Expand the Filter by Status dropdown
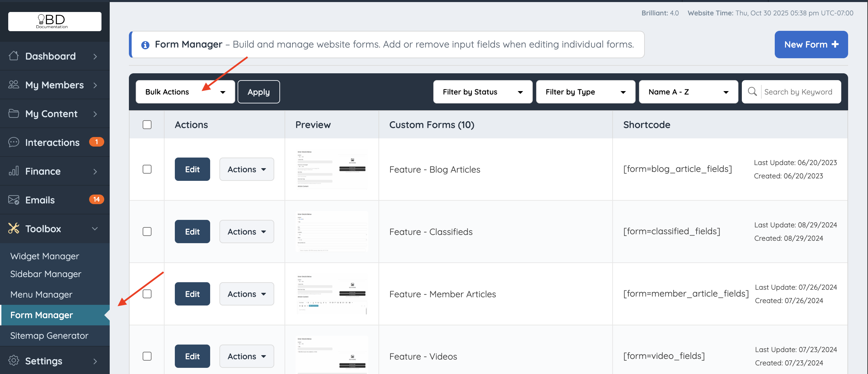Viewport: 868px width, 374px height. pos(482,92)
